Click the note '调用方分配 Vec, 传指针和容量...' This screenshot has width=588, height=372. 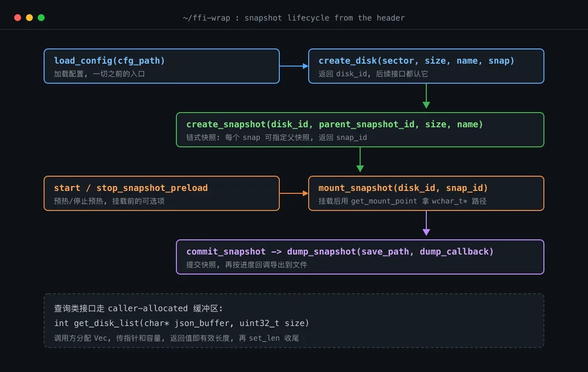[176, 338]
